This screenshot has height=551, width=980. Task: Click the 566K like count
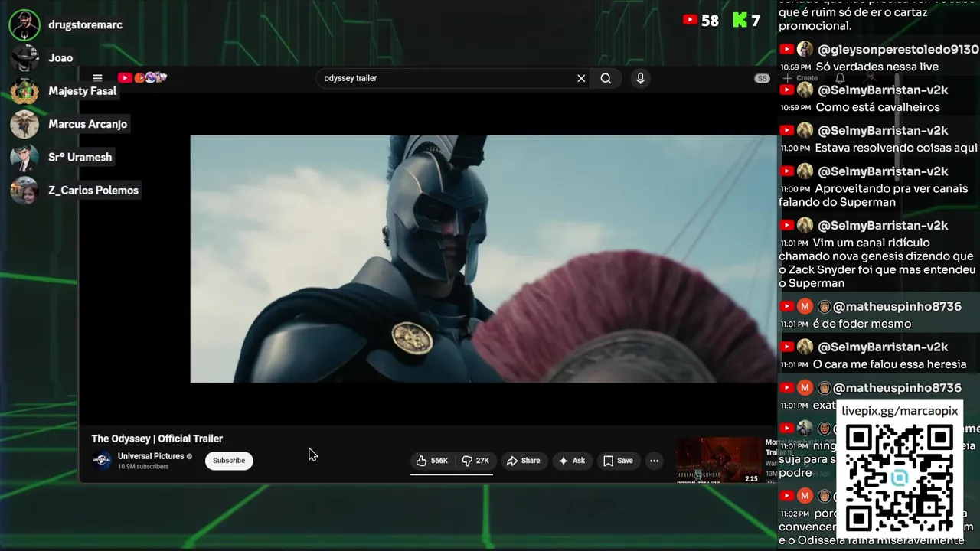point(439,461)
